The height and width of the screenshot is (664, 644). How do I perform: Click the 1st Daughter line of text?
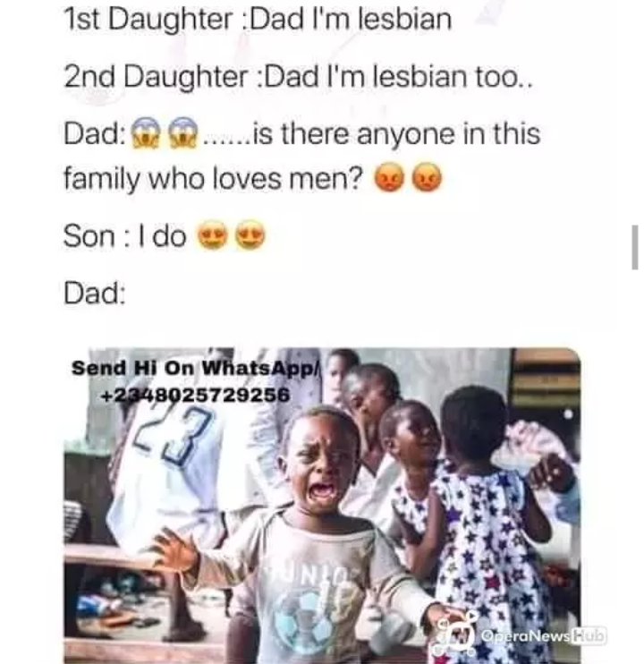click(x=258, y=20)
